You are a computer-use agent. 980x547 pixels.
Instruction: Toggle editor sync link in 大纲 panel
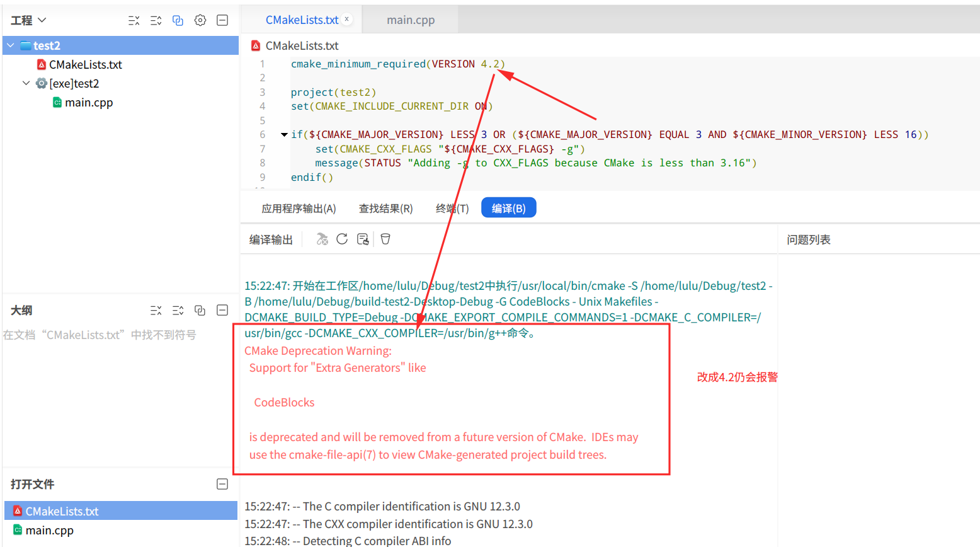[x=200, y=310]
